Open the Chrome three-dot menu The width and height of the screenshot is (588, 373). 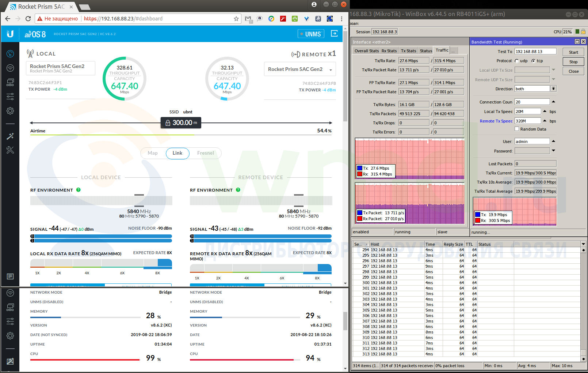pyautogui.click(x=341, y=19)
